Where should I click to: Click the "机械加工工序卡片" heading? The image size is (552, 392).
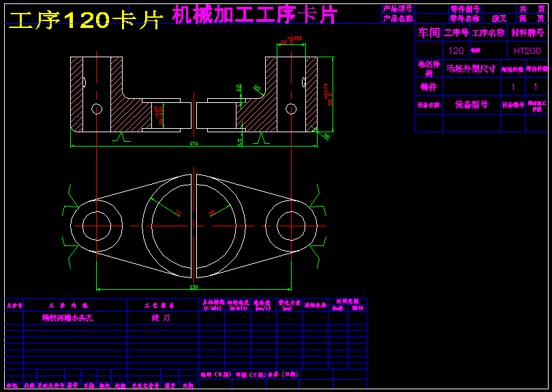pyautogui.click(x=255, y=15)
